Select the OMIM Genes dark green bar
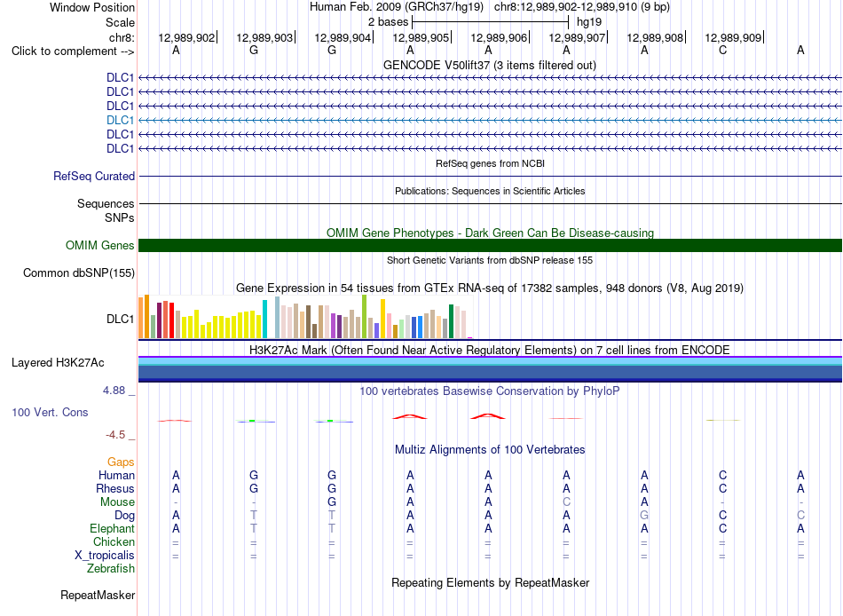This screenshot has height=616, width=843. point(490,245)
